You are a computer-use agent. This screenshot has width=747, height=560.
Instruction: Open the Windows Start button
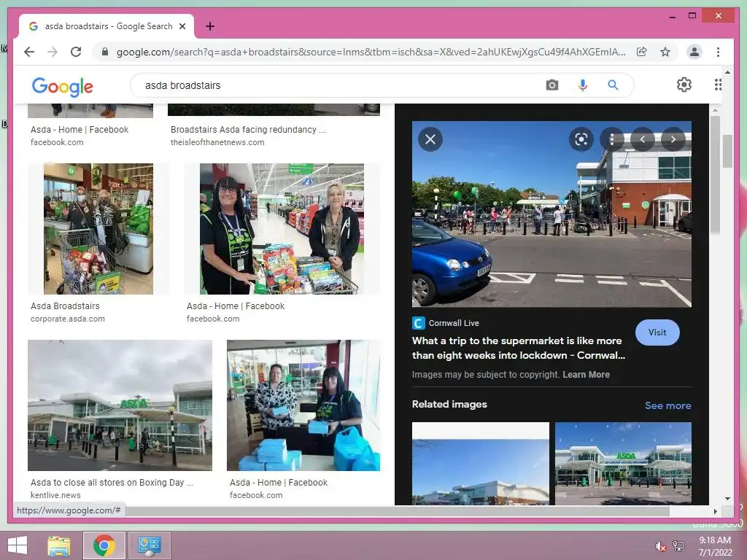tap(18, 545)
